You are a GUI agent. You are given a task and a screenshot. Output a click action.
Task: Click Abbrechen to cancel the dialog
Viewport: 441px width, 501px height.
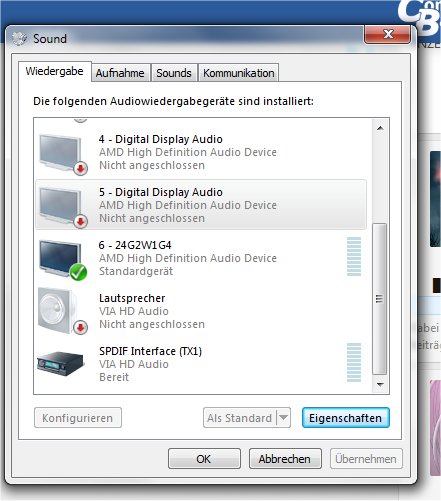(x=285, y=459)
